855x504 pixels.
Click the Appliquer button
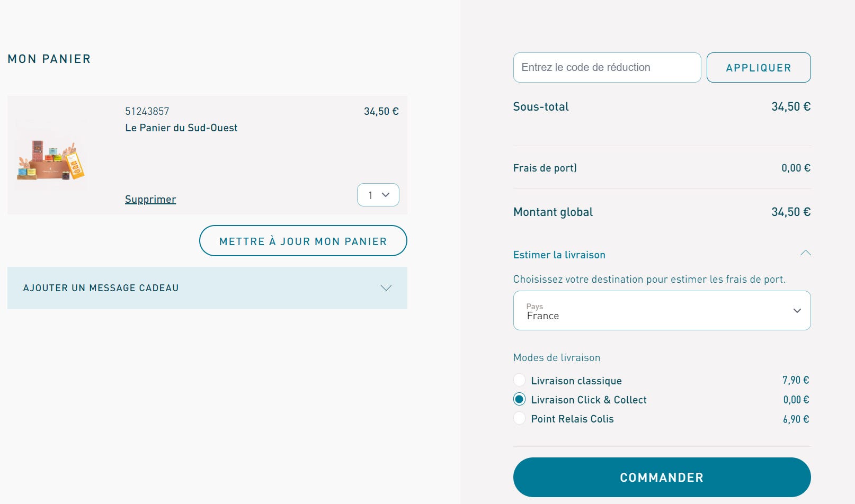pyautogui.click(x=758, y=67)
